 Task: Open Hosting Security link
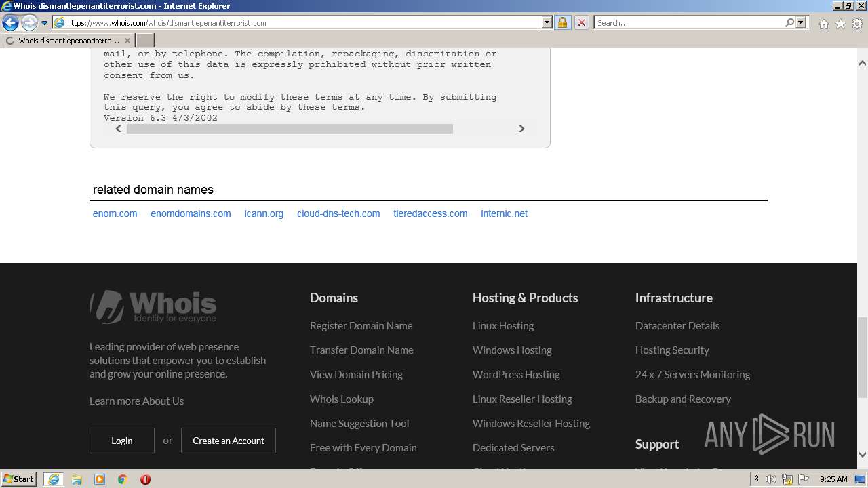pyautogui.click(x=672, y=350)
